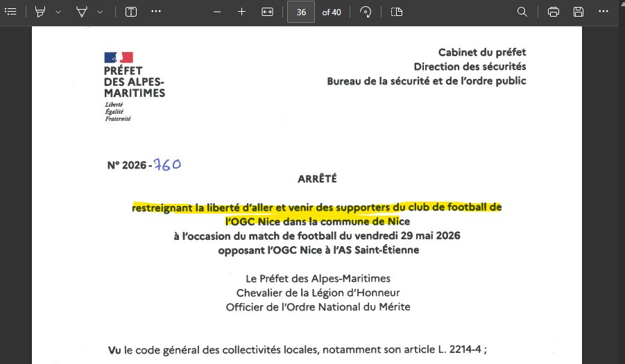Click highlighted text 'l'OGC Nice dans la commune de Nice'
The height and width of the screenshot is (364, 625).
318,221
